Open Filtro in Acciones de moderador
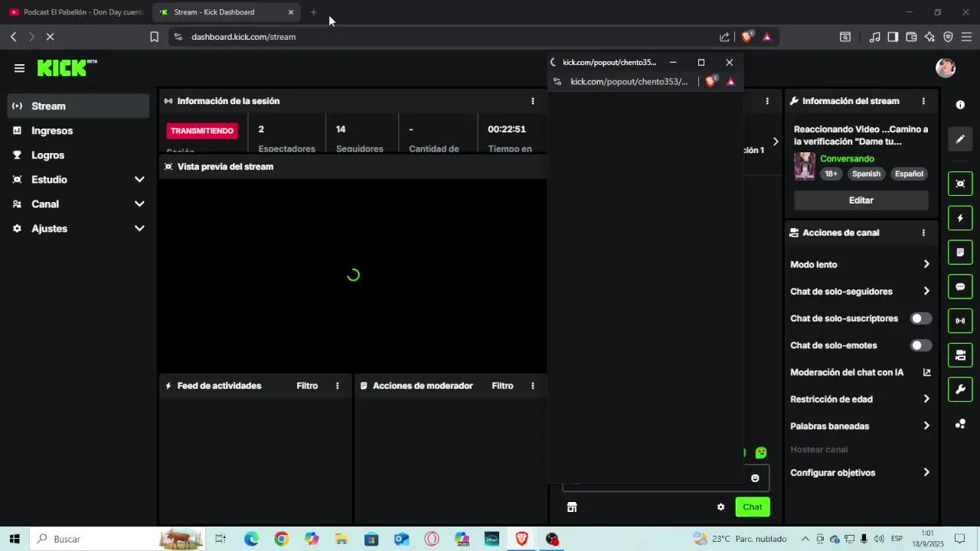 (502, 386)
